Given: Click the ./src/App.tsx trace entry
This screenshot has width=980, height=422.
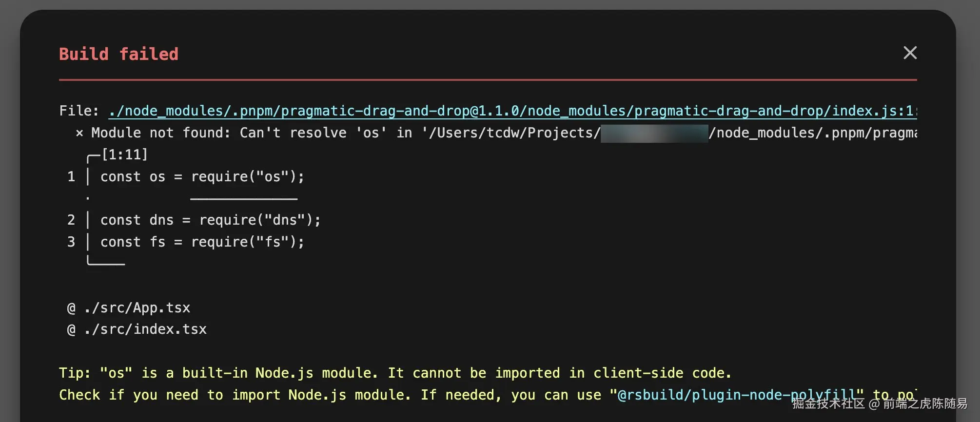Looking at the screenshot, I should 137,308.
